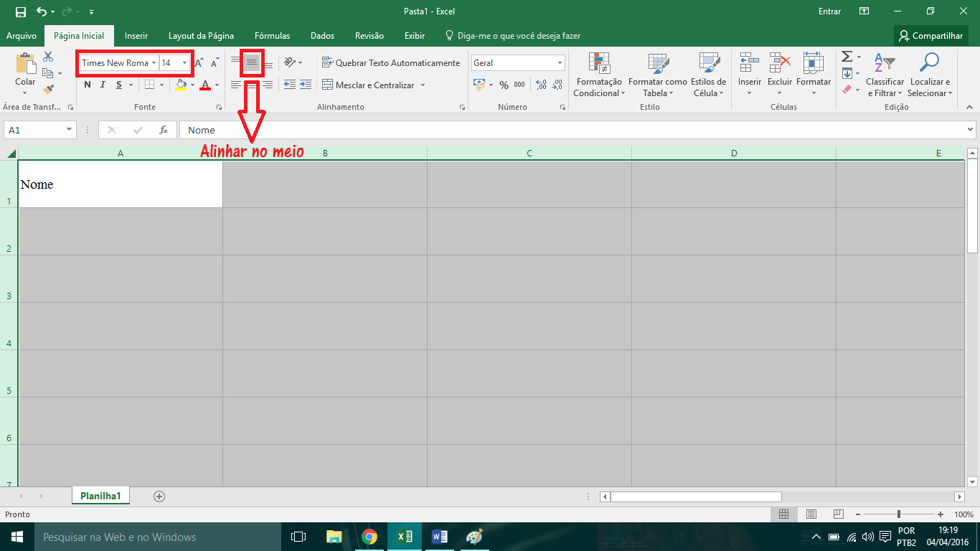The height and width of the screenshot is (551, 980).
Task: Switch to Page Layout view icon in status bar
Action: point(811,514)
